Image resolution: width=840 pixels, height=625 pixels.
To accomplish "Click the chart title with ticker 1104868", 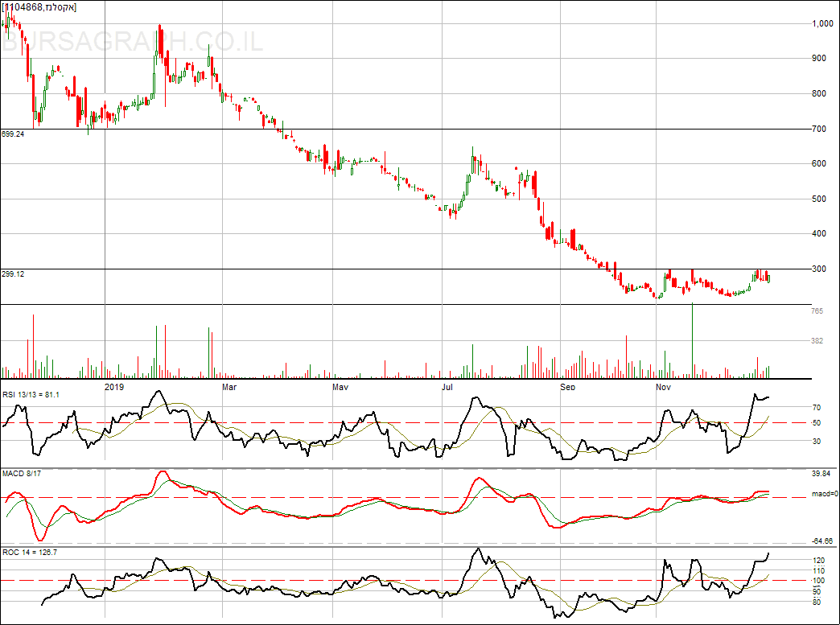I will click(39, 7).
